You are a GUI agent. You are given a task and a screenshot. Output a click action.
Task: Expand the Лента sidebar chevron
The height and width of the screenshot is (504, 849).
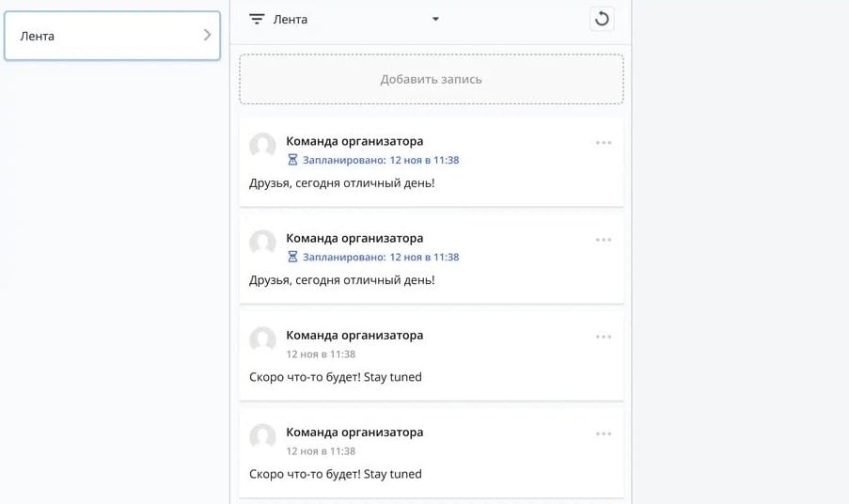coord(207,36)
